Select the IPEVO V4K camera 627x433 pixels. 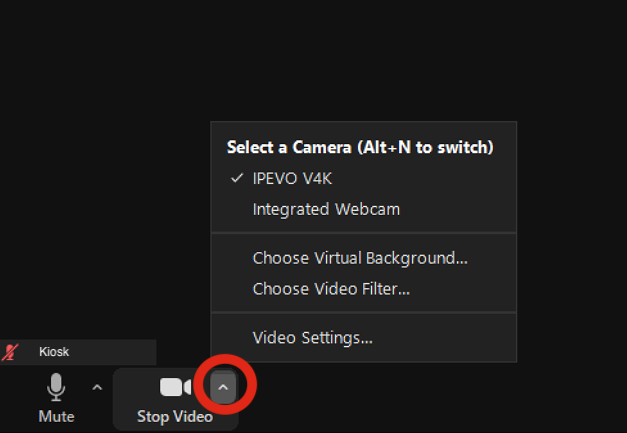(363, 178)
